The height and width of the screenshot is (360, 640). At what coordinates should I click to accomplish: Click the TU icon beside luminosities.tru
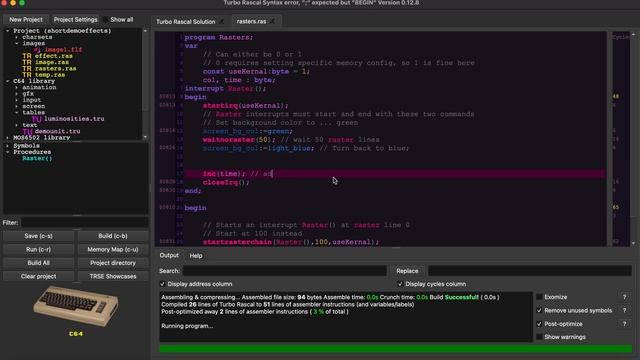(x=37, y=119)
